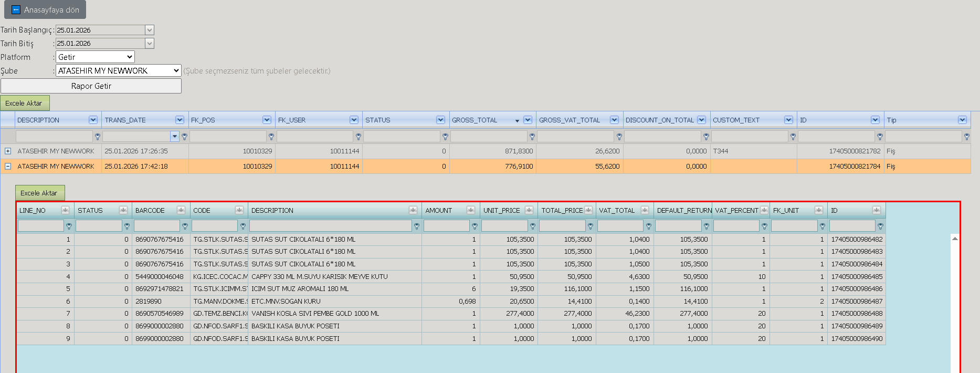Collapse the highlighted 17:42:18 transaction row
This screenshot has height=373, width=980.
8,166
